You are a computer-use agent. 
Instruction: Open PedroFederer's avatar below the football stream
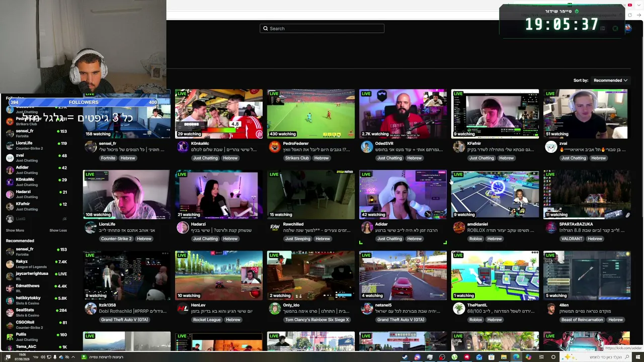(x=275, y=146)
